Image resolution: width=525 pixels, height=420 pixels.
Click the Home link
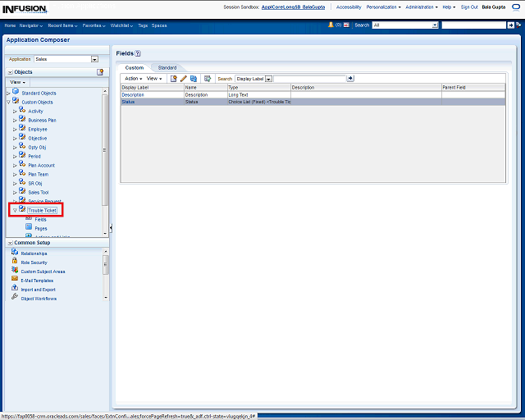[10, 25]
